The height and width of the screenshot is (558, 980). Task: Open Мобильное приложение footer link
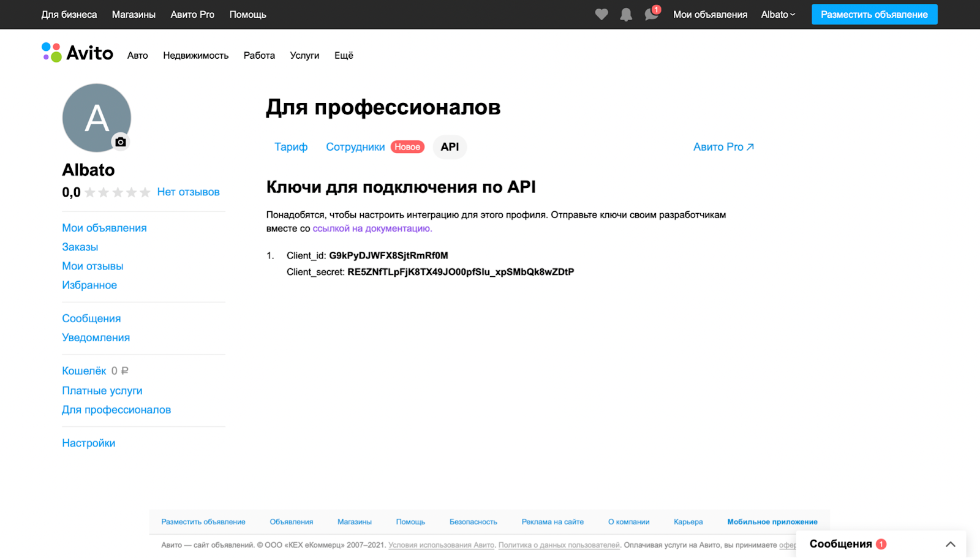tap(772, 522)
